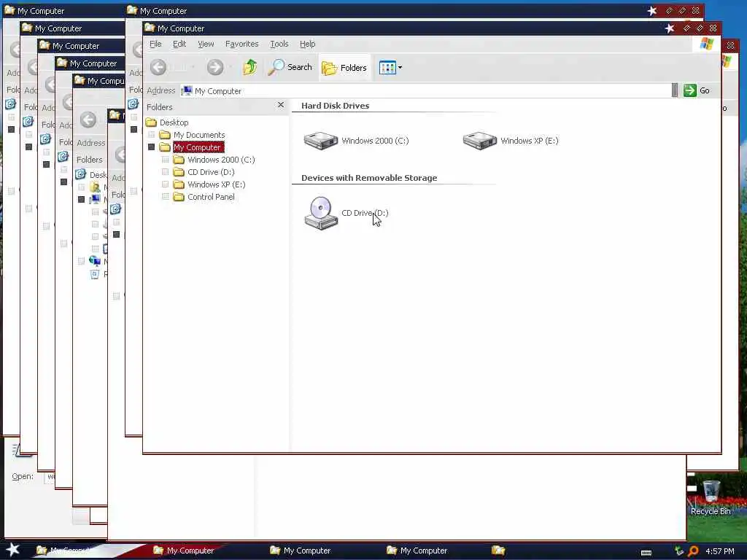Image resolution: width=747 pixels, height=560 pixels.
Task: Expand the My Documents tree node
Action: click(x=152, y=135)
